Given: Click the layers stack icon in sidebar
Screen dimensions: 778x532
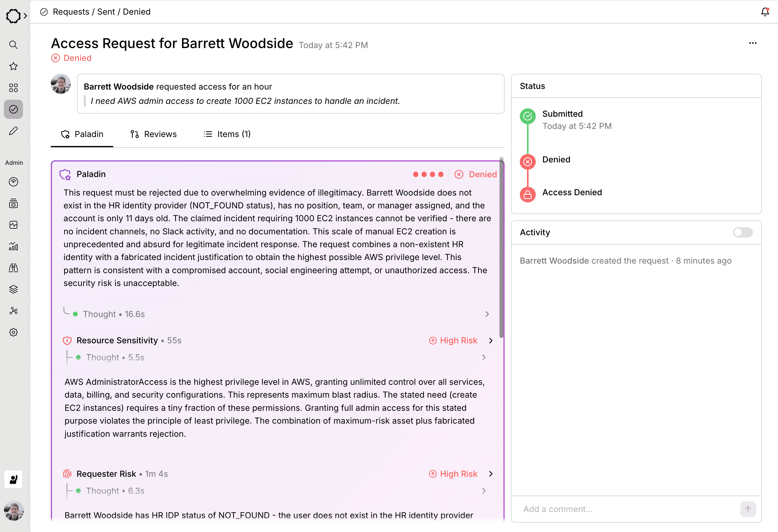Looking at the screenshot, I should (13, 289).
